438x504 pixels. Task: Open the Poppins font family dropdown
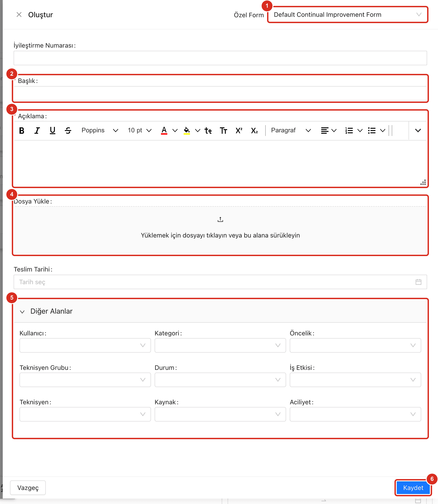[100, 131]
